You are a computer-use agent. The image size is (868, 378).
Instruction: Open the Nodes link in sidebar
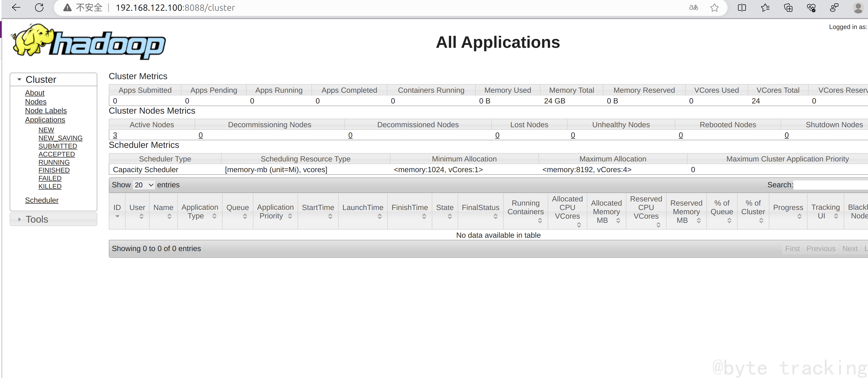tap(36, 102)
